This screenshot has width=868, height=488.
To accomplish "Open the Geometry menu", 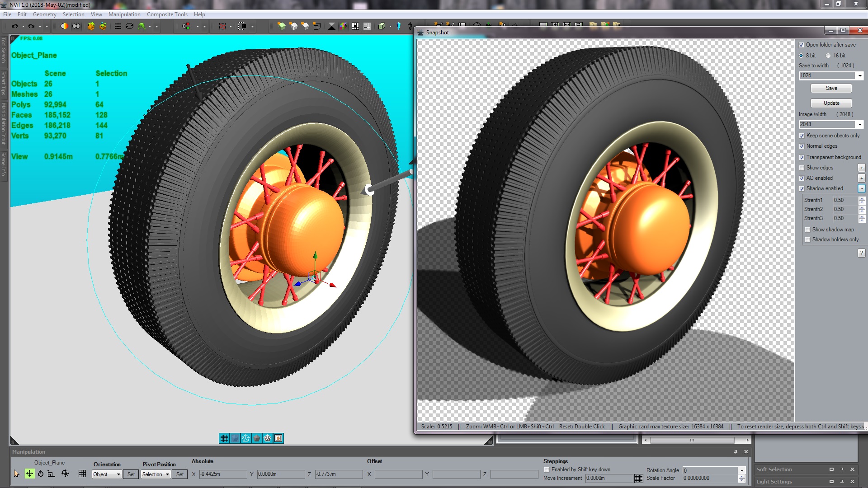I will pyautogui.click(x=44, y=14).
